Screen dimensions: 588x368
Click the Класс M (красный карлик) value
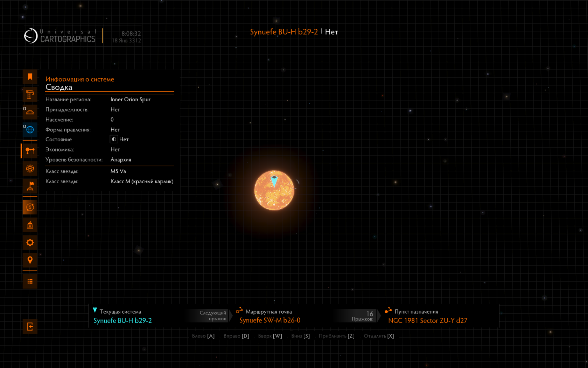[x=142, y=182]
